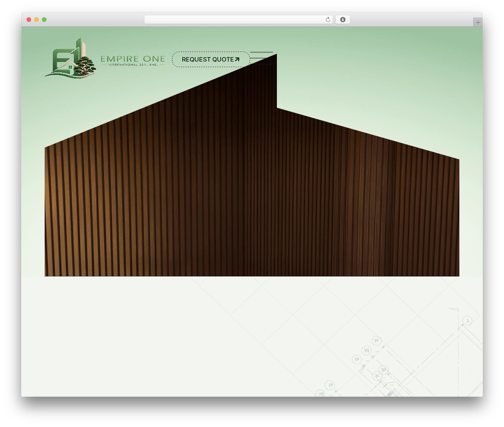The width and height of the screenshot is (504, 427).
Task: Add a new tab with plus icon
Action: 478,22
